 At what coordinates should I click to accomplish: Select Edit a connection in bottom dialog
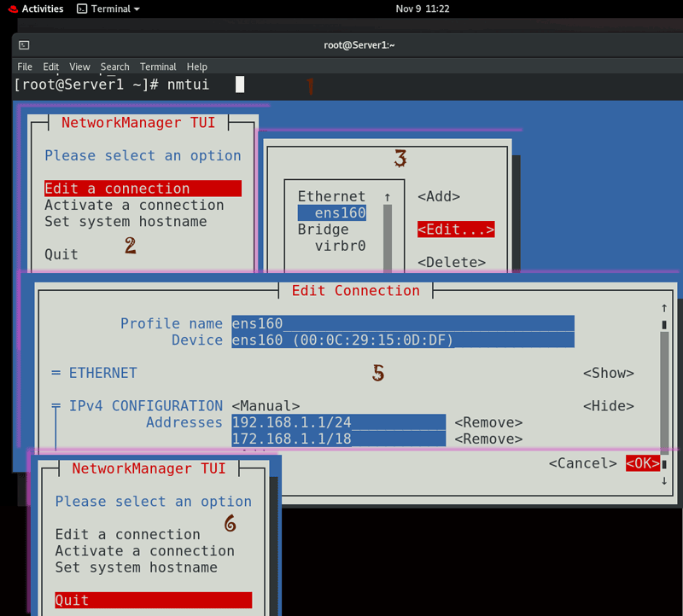click(x=127, y=534)
